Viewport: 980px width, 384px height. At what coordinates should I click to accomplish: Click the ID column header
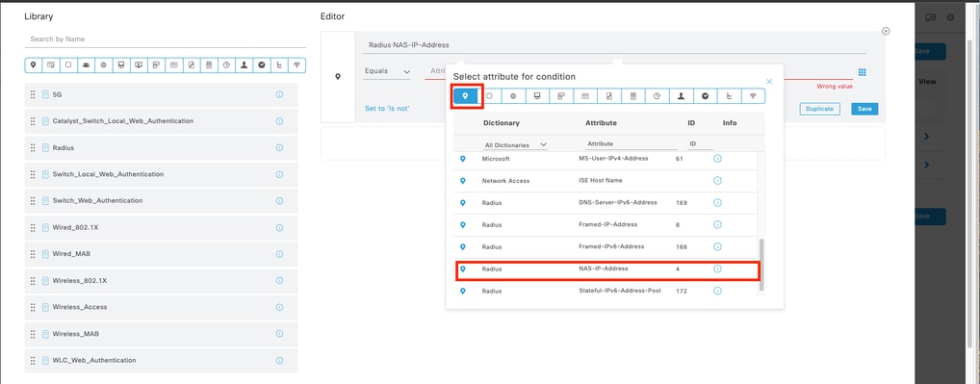691,123
